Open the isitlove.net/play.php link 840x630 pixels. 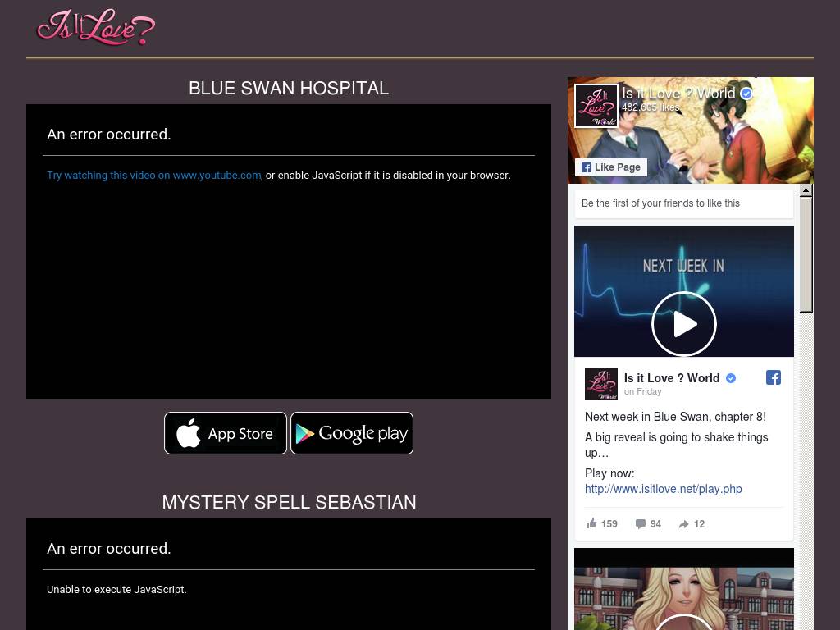663,489
